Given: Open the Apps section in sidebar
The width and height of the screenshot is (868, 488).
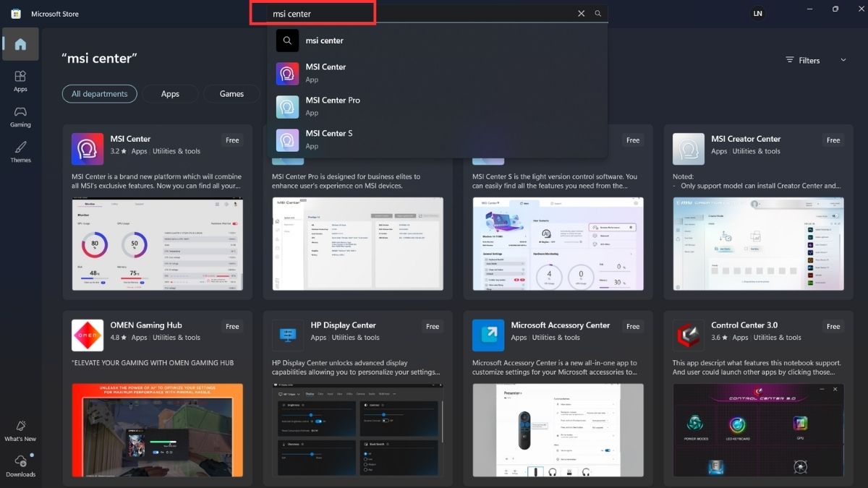Looking at the screenshot, I should (x=20, y=80).
